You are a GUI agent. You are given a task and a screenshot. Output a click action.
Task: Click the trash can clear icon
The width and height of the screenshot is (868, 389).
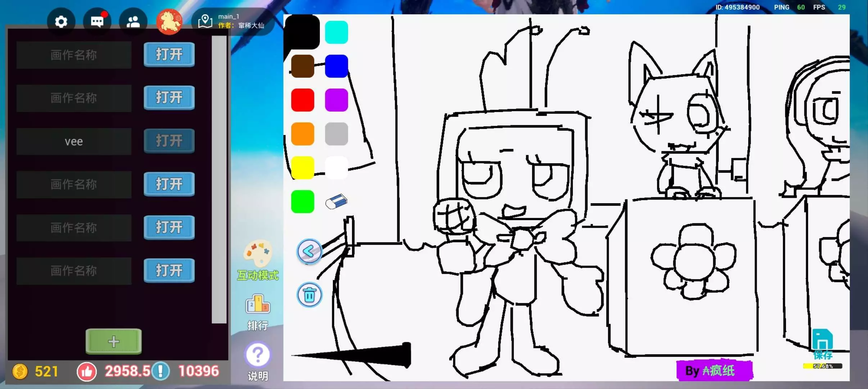[309, 295]
